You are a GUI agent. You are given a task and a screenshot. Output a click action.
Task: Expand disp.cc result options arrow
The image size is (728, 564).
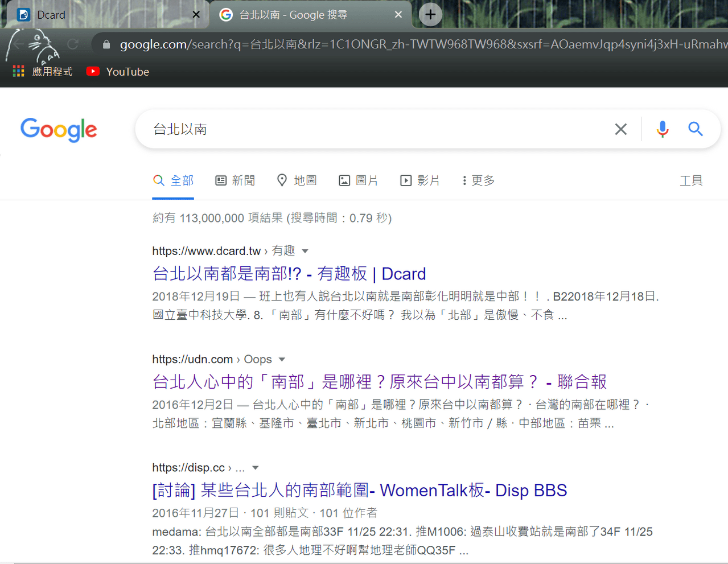point(256,468)
